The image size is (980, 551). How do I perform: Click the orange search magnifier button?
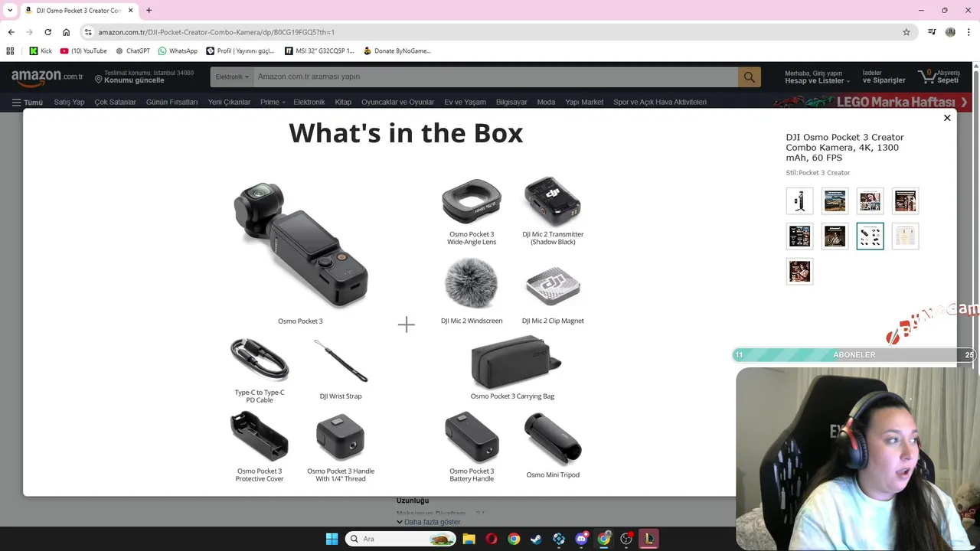[x=749, y=77]
